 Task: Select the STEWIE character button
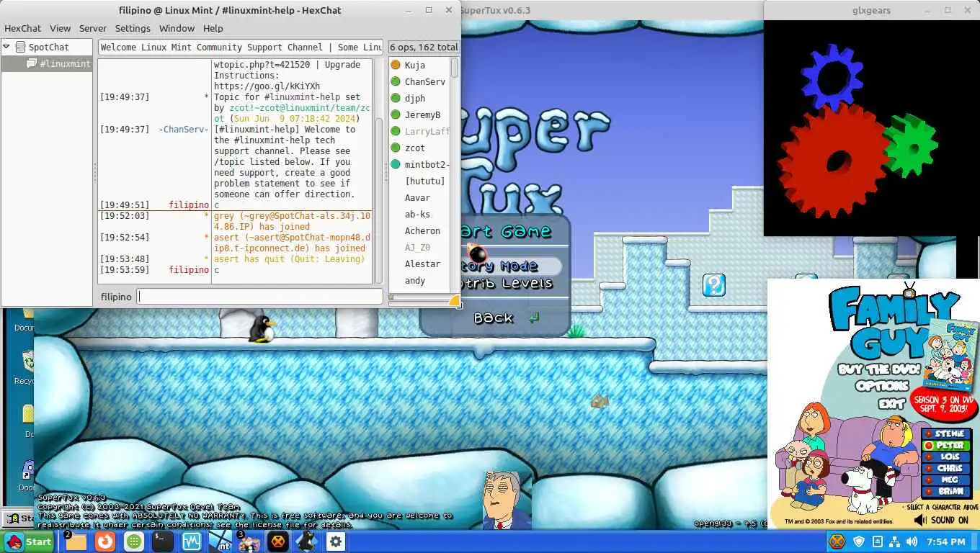click(946, 434)
